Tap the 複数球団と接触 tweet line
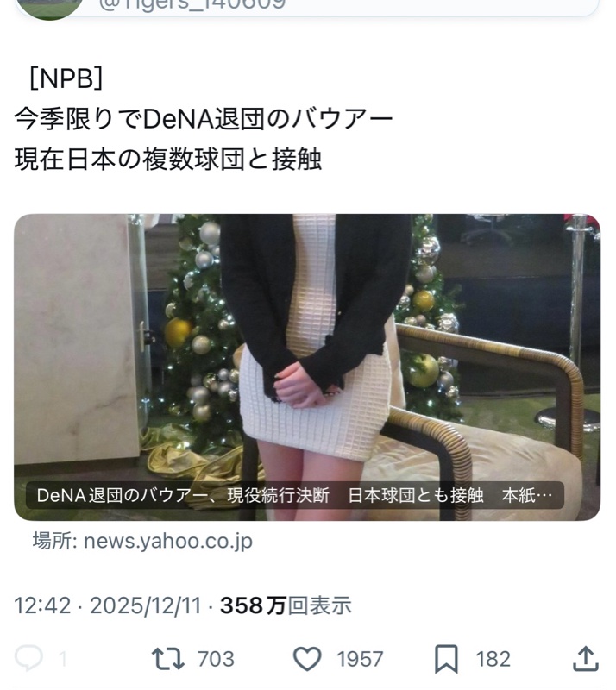This screenshot has height=690, width=616. (x=167, y=159)
